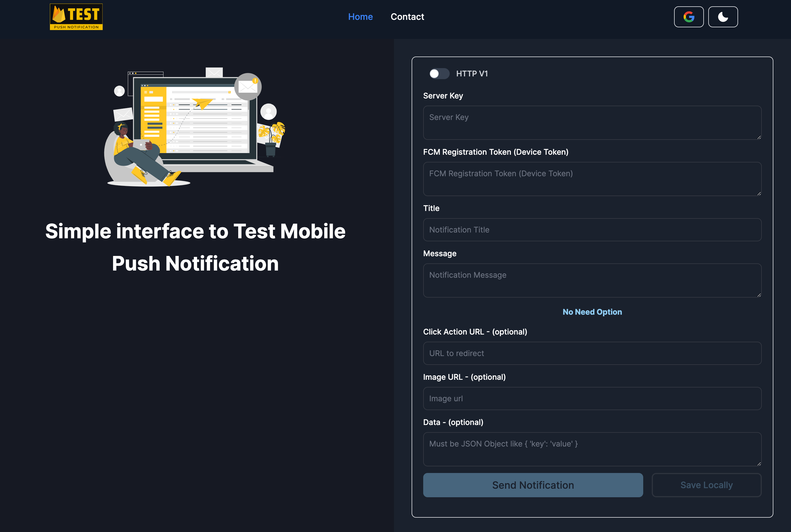791x532 pixels.
Task: Click Send Notification button
Action: [533, 485]
